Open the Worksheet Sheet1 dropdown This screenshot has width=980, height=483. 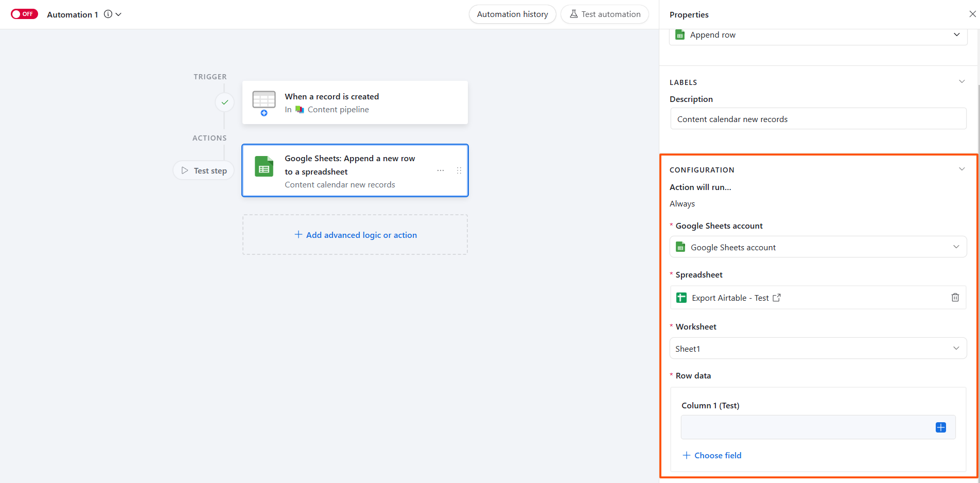818,349
